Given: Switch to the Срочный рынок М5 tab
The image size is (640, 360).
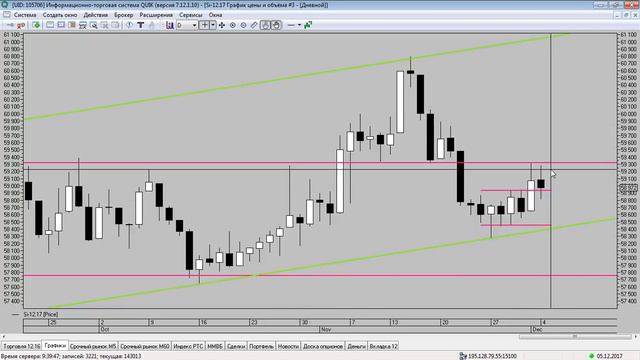Looking at the screenshot, I should (x=93, y=346).
